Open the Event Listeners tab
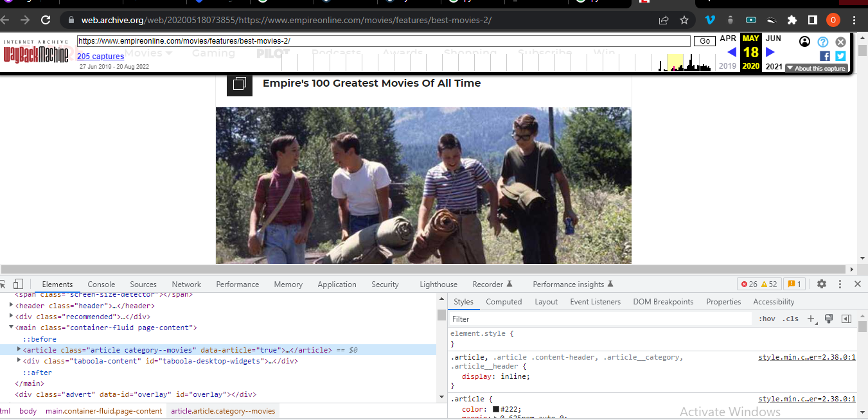The image size is (868, 420). pyautogui.click(x=596, y=302)
